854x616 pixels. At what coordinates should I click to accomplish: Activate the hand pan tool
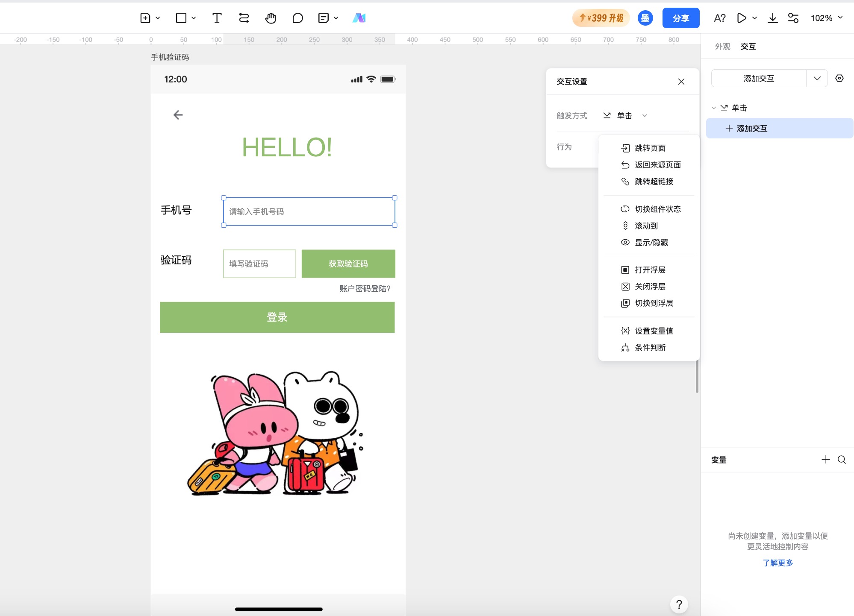click(271, 18)
